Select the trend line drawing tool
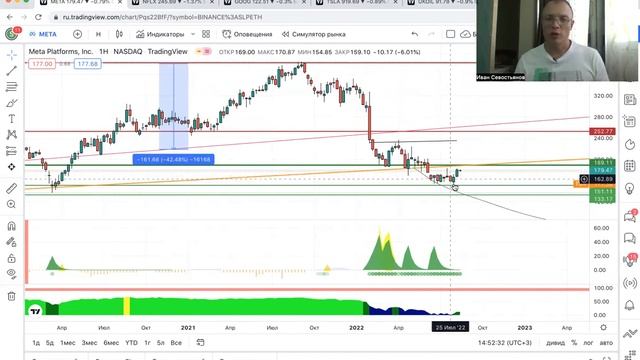Viewport: 640px width, 360px height. (x=11, y=71)
